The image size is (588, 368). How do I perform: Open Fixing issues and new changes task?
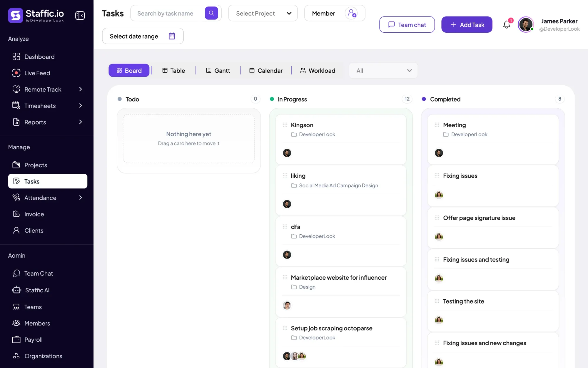485,343
